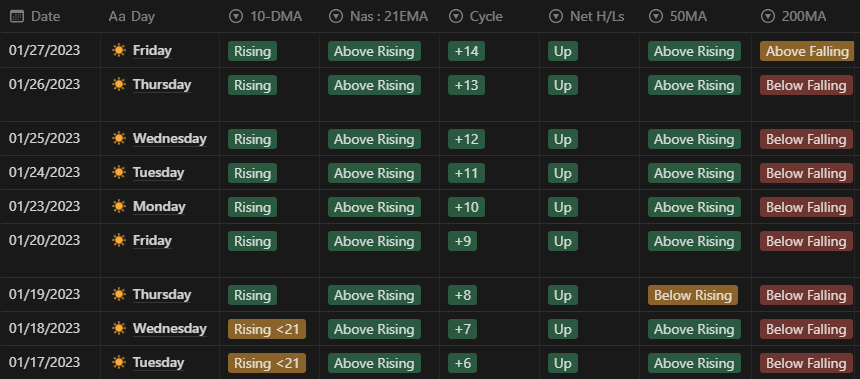Click 'Rising <21' tag in 01/17/2023 row
The image size is (860, 379).
267,363
